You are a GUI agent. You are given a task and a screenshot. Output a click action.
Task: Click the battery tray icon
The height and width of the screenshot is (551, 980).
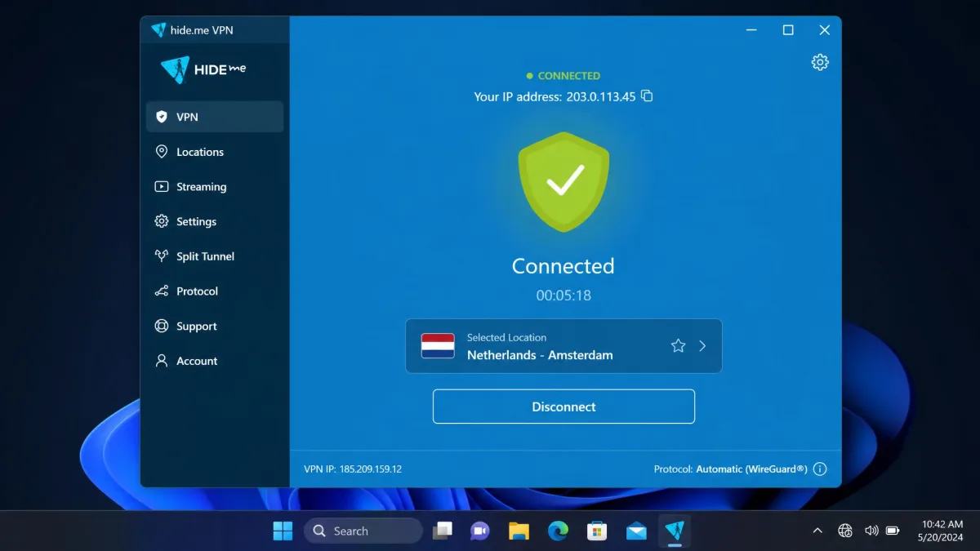[x=893, y=531]
